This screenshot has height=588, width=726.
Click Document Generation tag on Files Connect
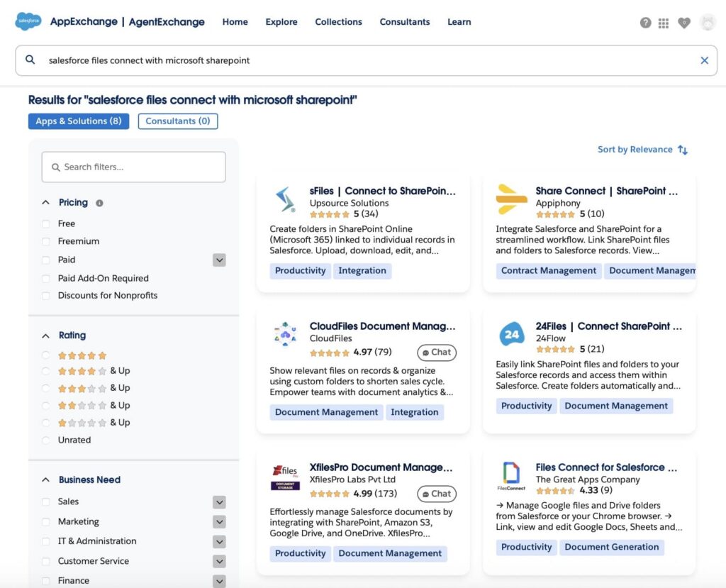(x=612, y=547)
